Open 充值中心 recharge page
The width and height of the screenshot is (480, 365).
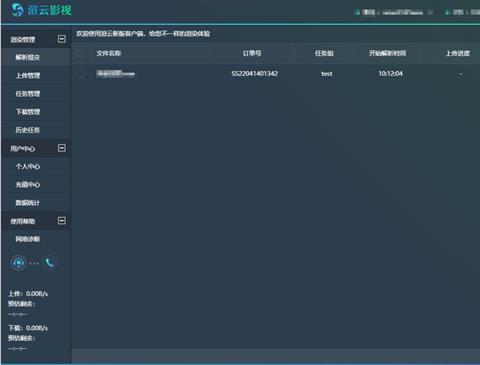pos(28,185)
